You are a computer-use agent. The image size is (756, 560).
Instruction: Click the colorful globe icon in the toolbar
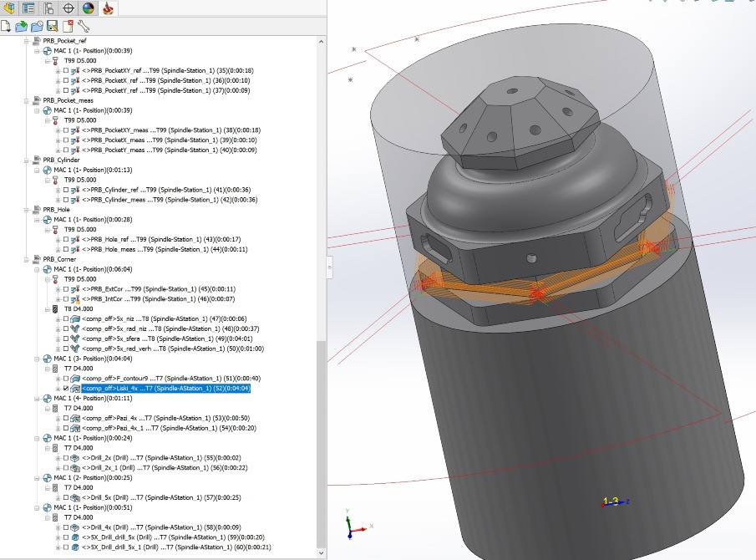[x=88, y=9]
